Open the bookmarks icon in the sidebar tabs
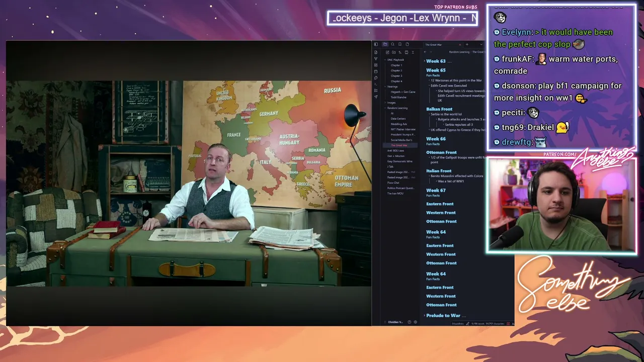Viewport: 644px width, 362px height. 400,44
